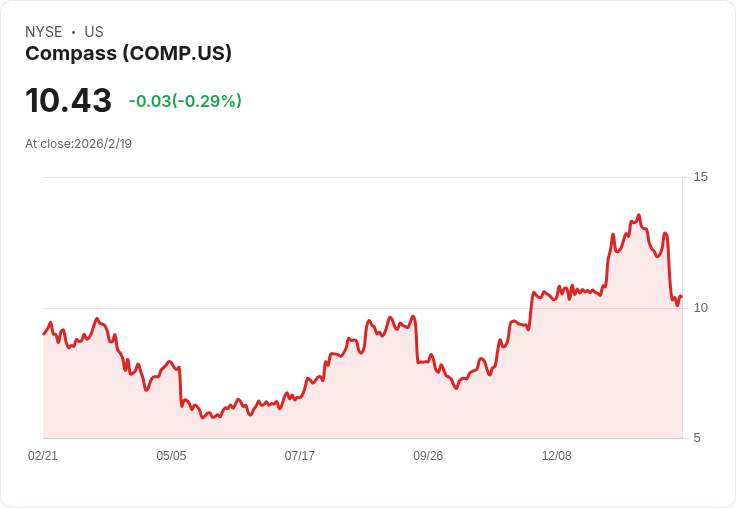Click the price line above 05/05
Image resolution: width=736 pixels, height=508 pixels.
(x=171, y=364)
